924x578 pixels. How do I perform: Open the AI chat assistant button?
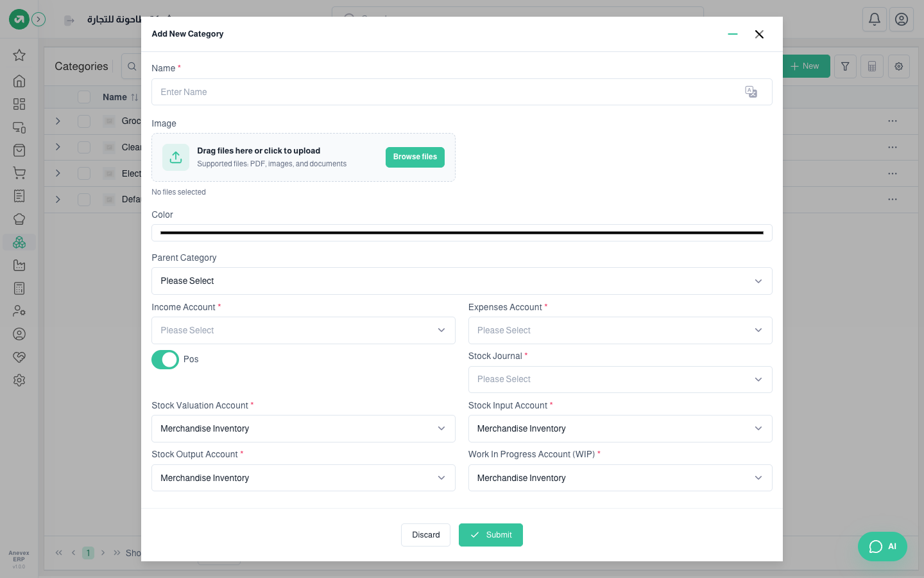point(882,547)
